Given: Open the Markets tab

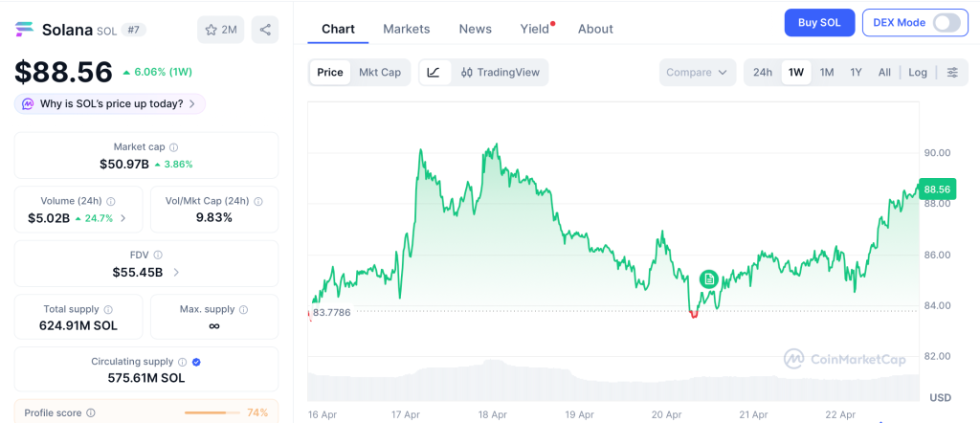Looking at the screenshot, I should [x=407, y=29].
